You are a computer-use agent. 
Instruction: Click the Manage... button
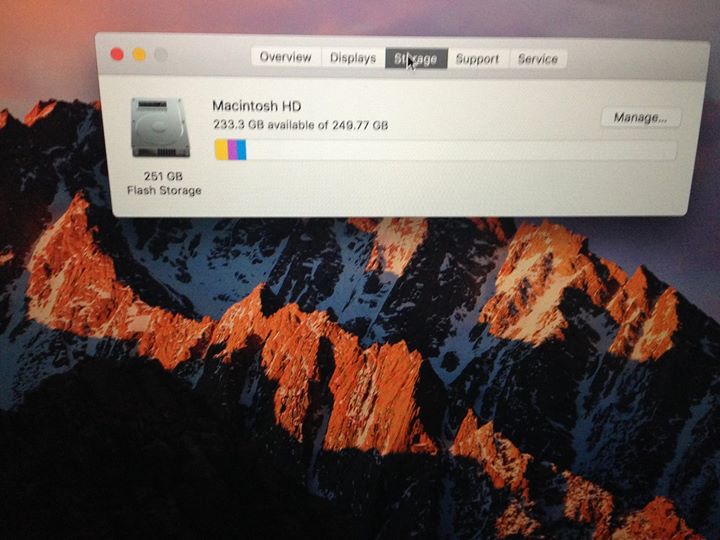tap(641, 118)
